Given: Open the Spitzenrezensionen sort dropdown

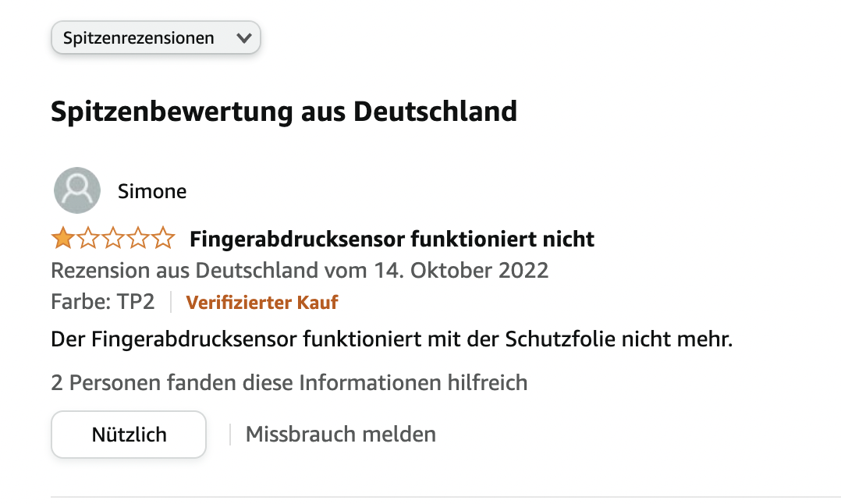Looking at the screenshot, I should click(154, 37).
